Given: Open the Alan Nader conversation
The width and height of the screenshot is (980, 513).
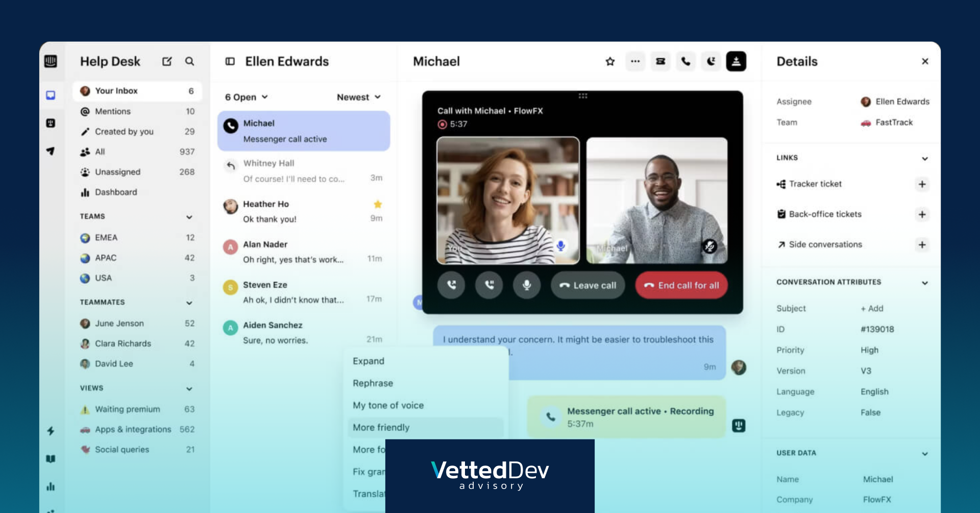Looking at the screenshot, I should [304, 252].
